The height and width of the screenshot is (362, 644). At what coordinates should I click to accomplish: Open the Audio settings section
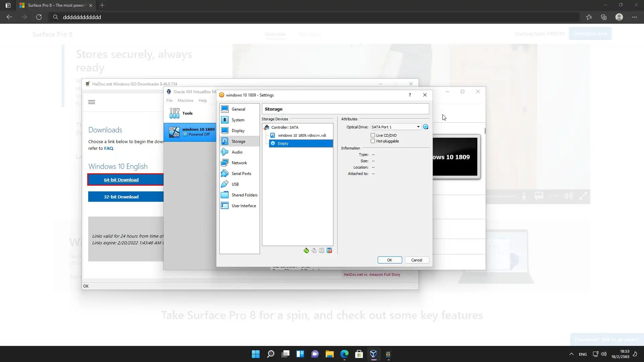click(237, 152)
